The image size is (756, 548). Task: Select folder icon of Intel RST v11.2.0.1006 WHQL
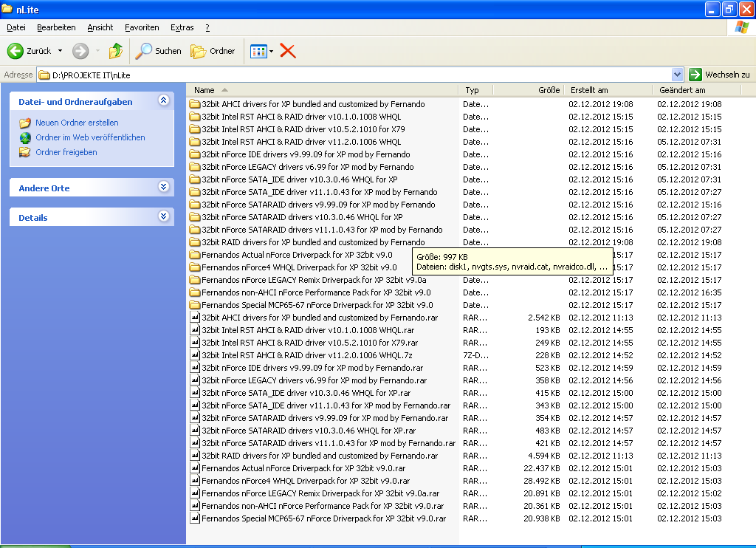(x=195, y=142)
